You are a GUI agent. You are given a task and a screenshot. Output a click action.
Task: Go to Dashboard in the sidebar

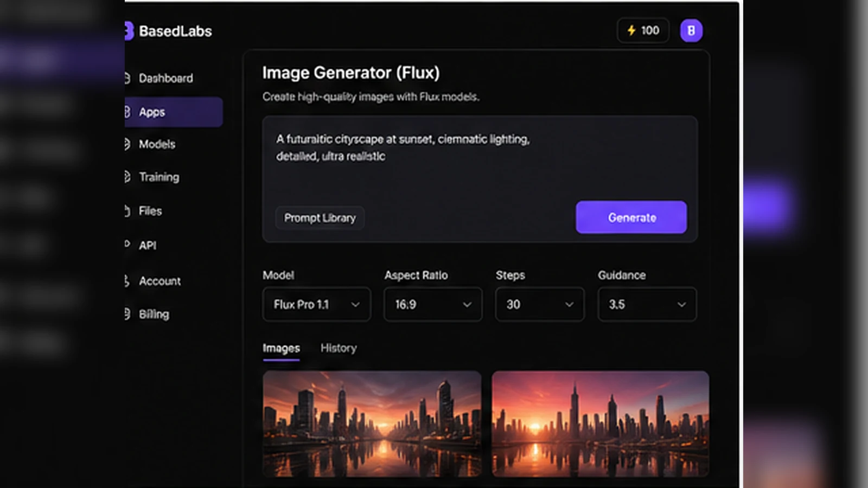click(x=165, y=78)
